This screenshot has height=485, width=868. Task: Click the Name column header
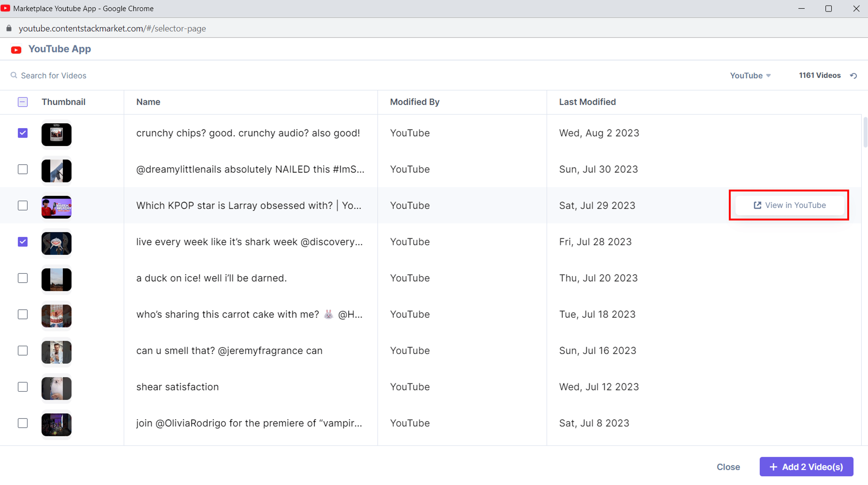point(148,102)
